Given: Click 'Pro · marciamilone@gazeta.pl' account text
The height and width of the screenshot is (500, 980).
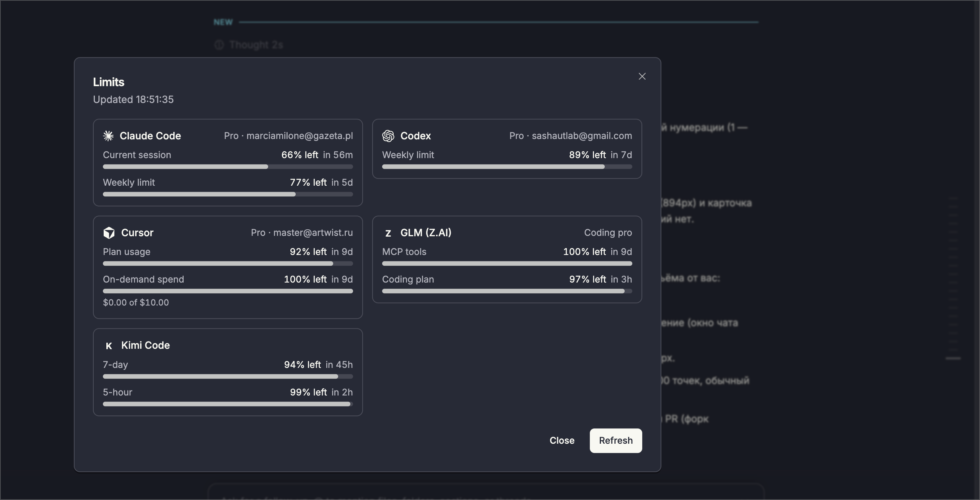Looking at the screenshot, I should click(288, 136).
